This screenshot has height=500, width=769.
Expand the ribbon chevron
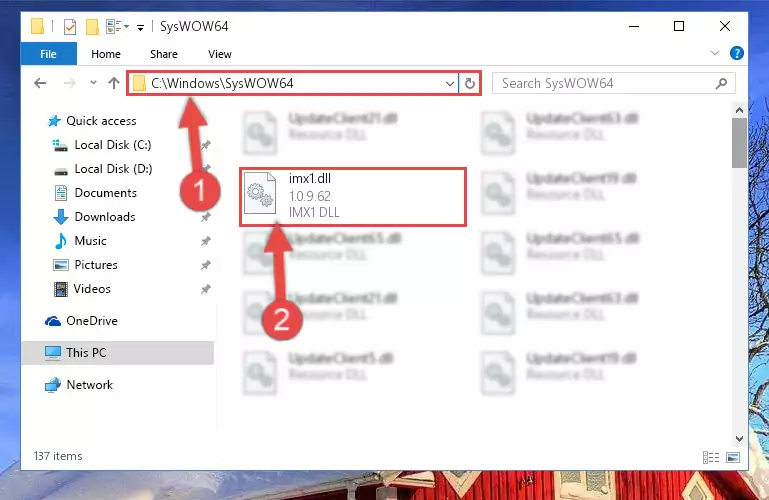(715, 53)
